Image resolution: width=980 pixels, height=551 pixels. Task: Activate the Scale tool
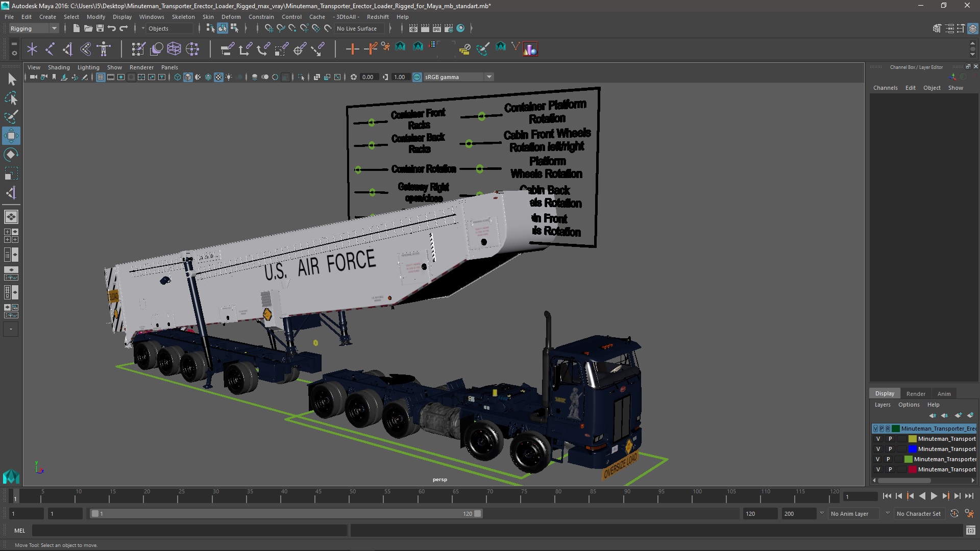pos(11,173)
